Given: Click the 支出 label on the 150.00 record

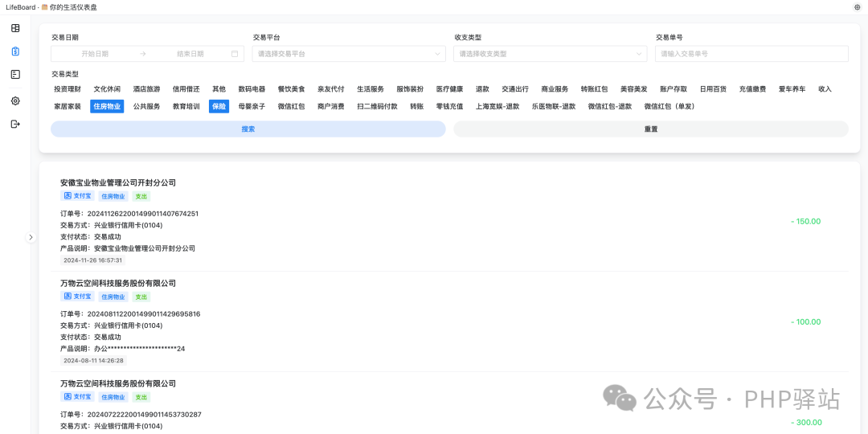Looking at the screenshot, I should coord(141,196).
